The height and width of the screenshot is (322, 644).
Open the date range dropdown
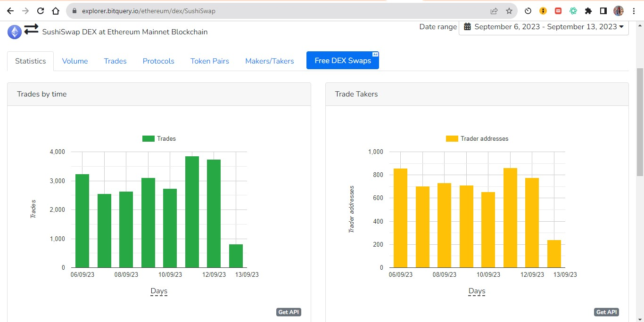pos(544,27)
